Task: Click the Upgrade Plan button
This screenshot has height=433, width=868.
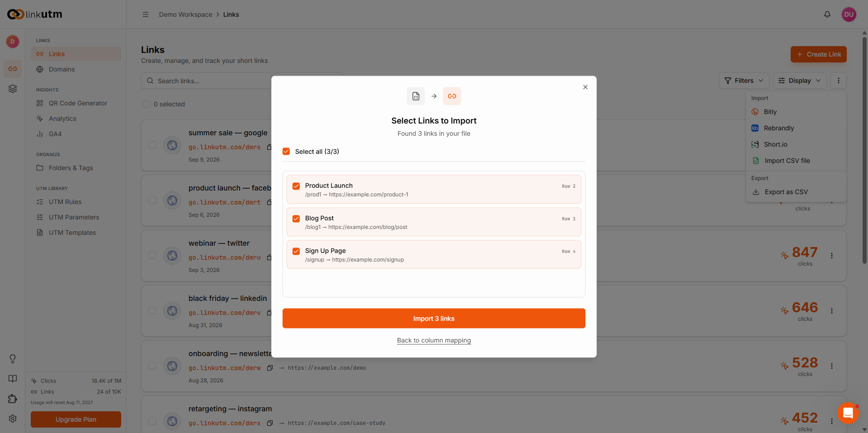Action: 76,419
